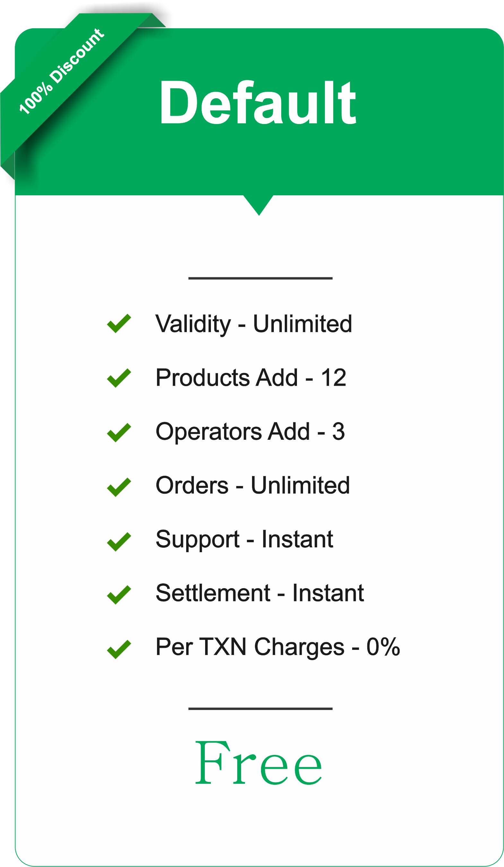Click the checkmark beside Support - Instant

119,542
